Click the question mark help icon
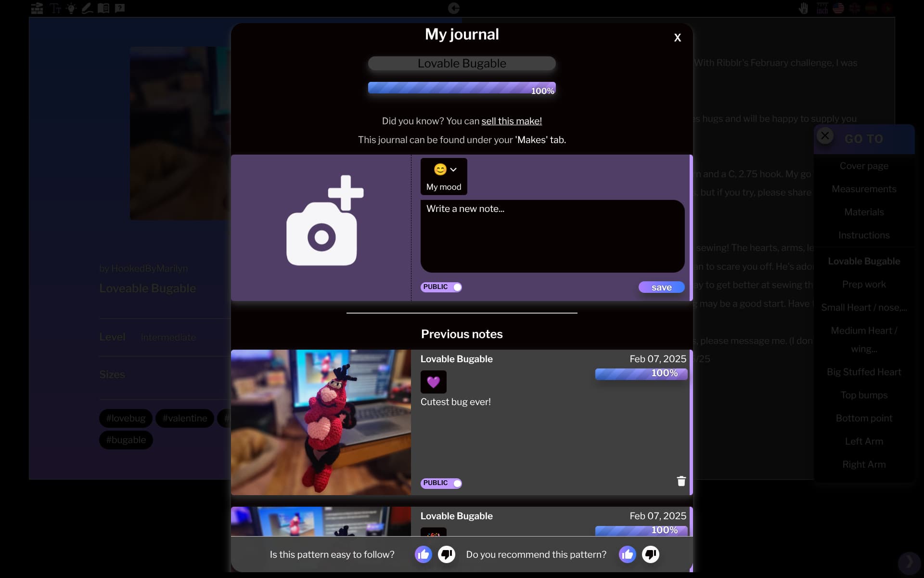This screenshot has width=924, height=578. pos(120,8)
